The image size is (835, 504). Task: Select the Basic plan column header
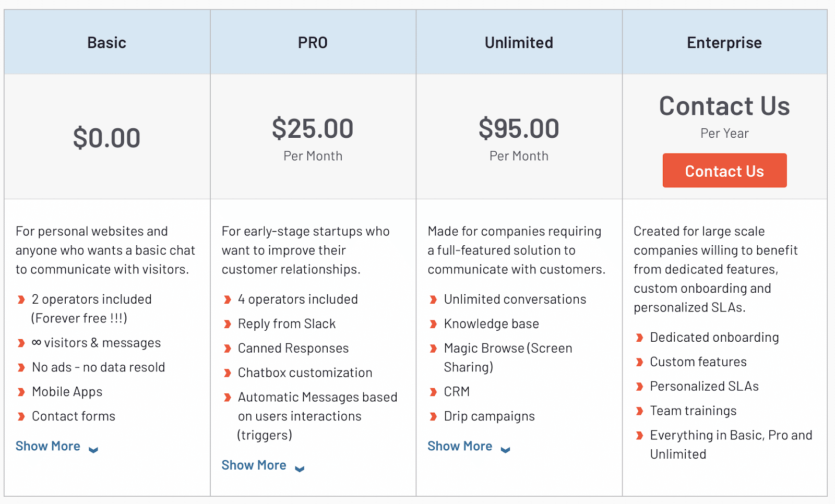click(x=107, y=42)
